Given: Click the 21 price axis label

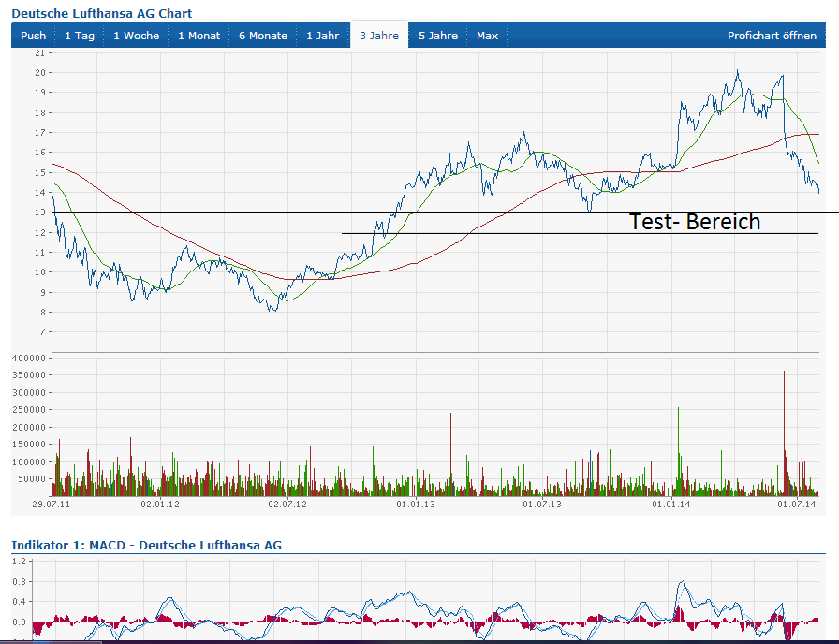Looking at the screenshot, I should click(x=40, y=52).
